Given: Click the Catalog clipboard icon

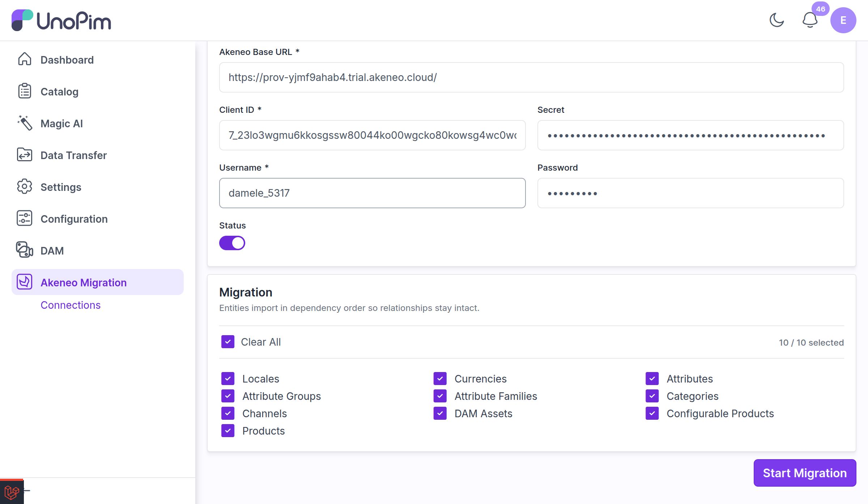Looking at the screenshot, I should (x=25, y=91).
